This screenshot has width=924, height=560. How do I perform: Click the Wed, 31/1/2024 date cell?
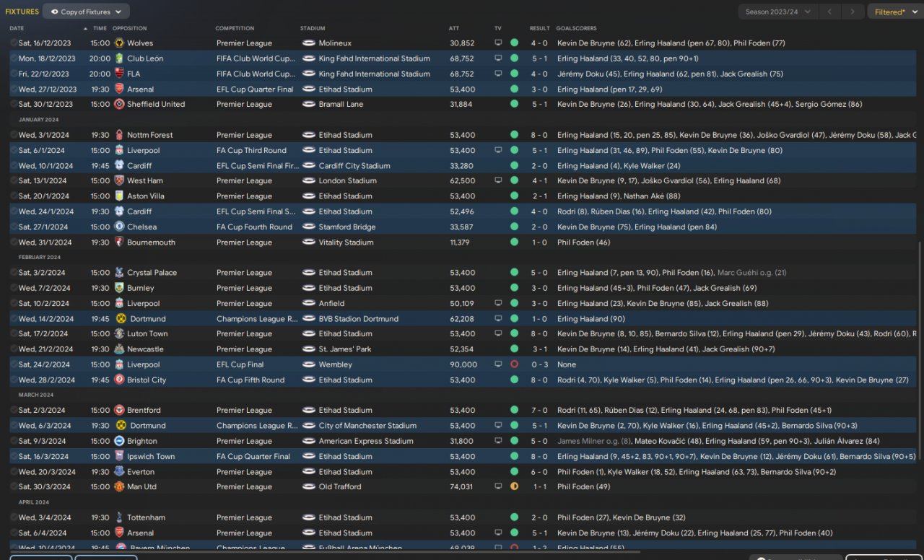(45, 242)
